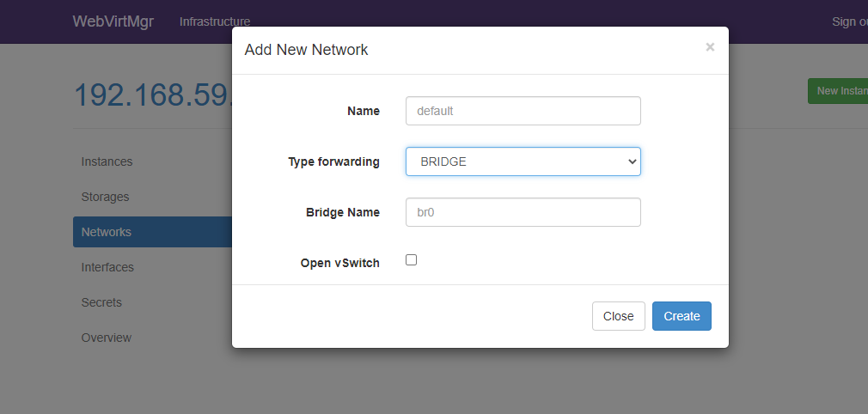Click the Open vSwitch label text
Image resolution: width=868 pixels, height=414 pixels.
339,263
